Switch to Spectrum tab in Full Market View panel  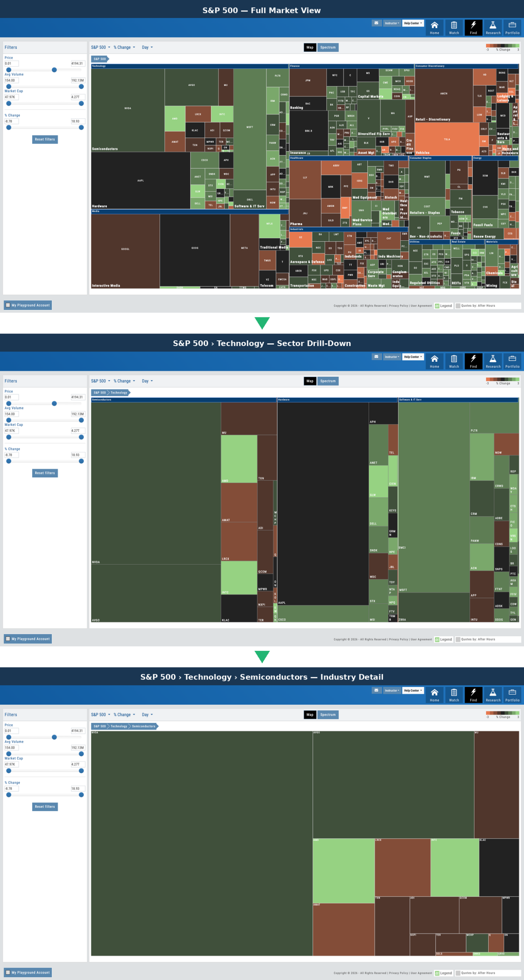point(328,47)
